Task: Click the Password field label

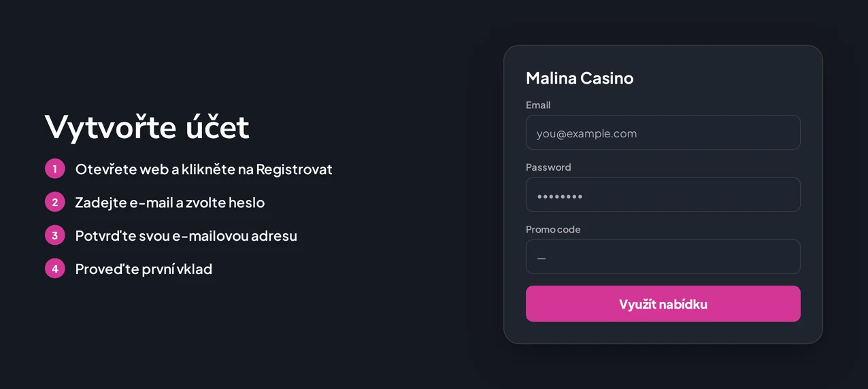Action: coord(548,167)
